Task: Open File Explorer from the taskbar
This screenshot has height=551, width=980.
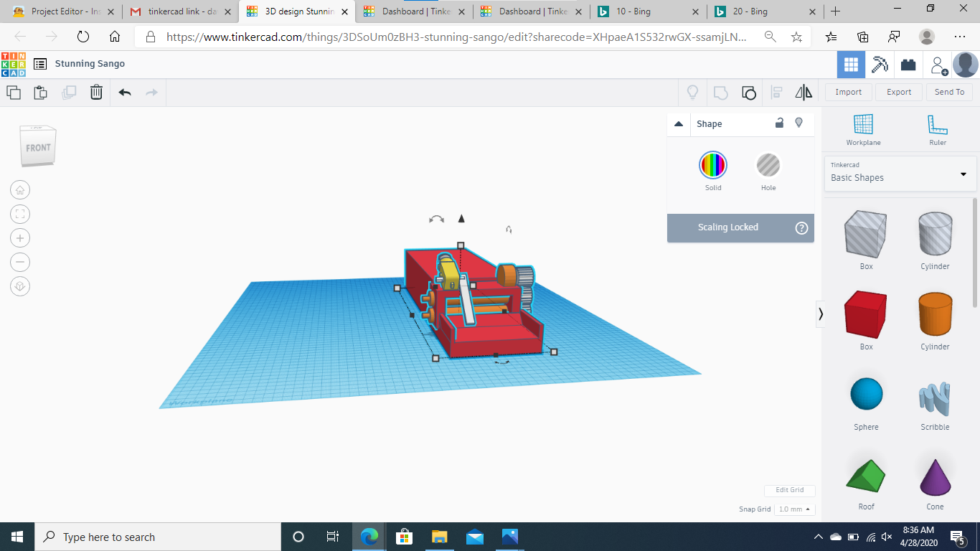Action: click(x=440, y=537)
